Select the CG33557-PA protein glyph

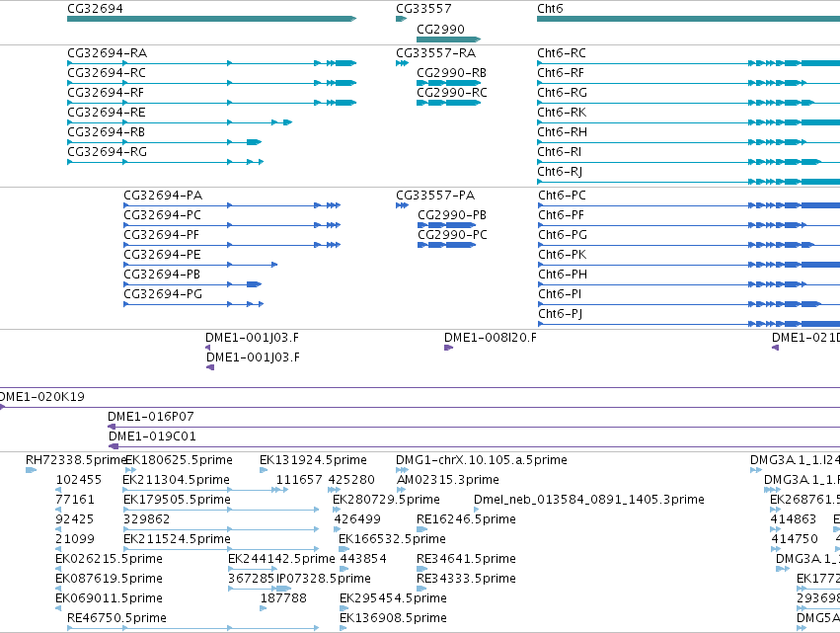click(x=402, y=205)
